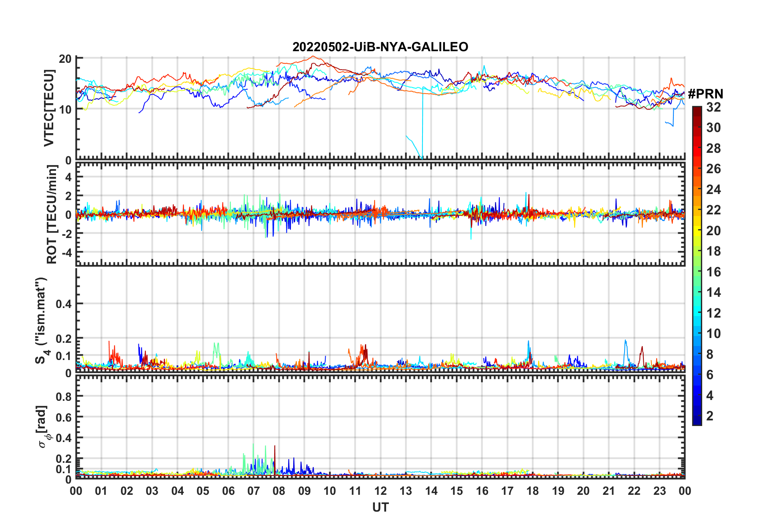Click the VTEC time-series plot panel
The image size is (761, 532).
[380, 108]
